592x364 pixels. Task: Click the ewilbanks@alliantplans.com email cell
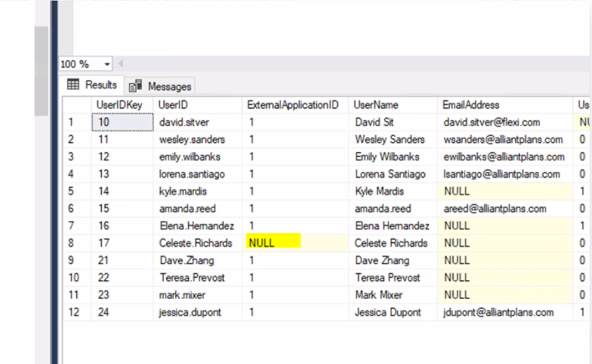(505, 157)
